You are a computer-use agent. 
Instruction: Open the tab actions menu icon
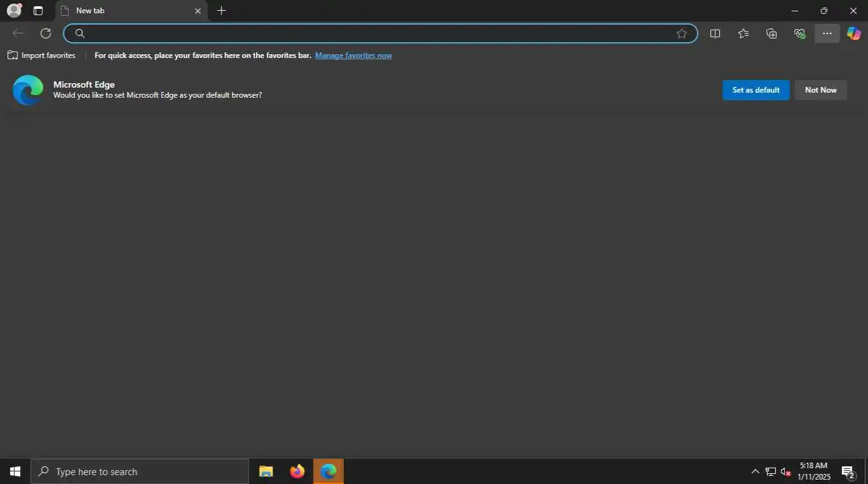(38, 11)
